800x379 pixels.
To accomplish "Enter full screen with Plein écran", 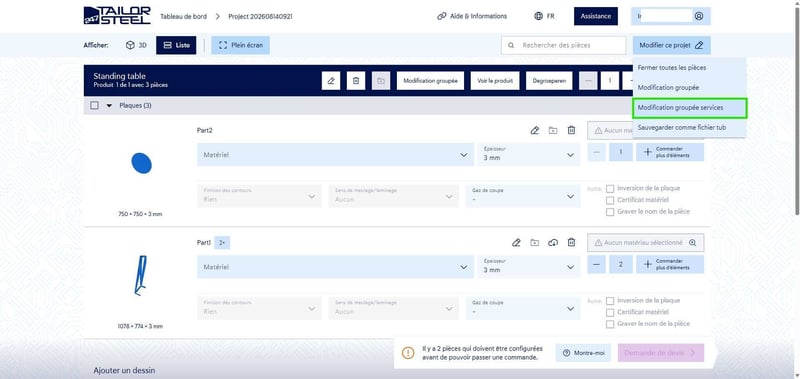I will tap(240, 45).
